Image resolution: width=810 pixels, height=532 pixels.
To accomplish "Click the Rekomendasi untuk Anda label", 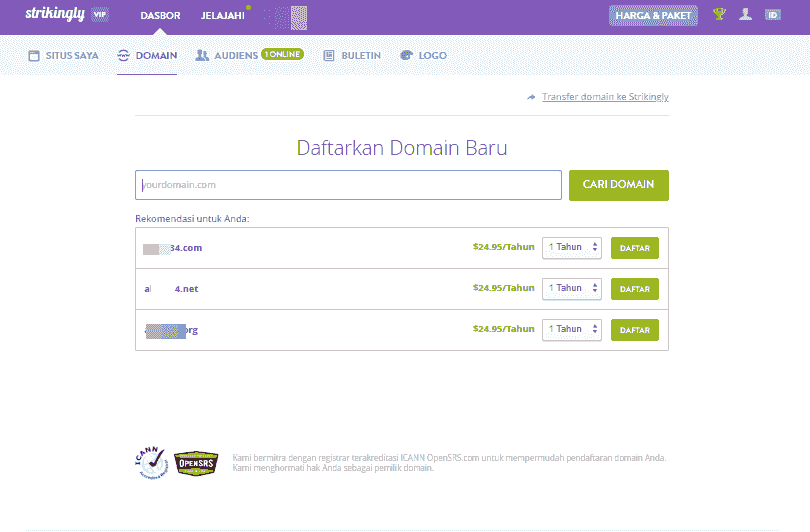I will point(192,218).
